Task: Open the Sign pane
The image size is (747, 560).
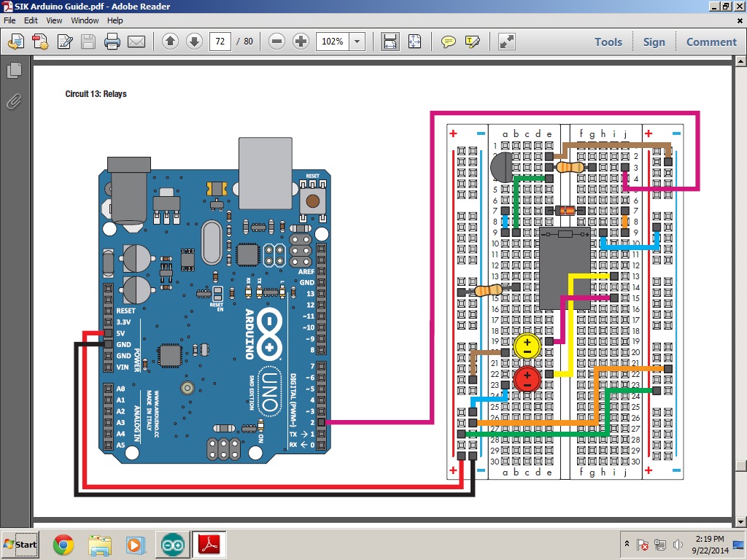Action: tap(654, 42)
